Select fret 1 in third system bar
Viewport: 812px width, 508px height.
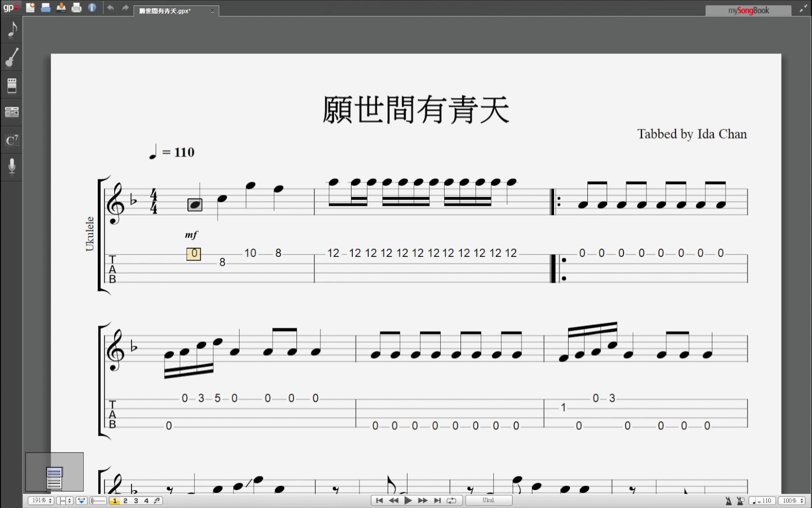[x=563, y=407]
